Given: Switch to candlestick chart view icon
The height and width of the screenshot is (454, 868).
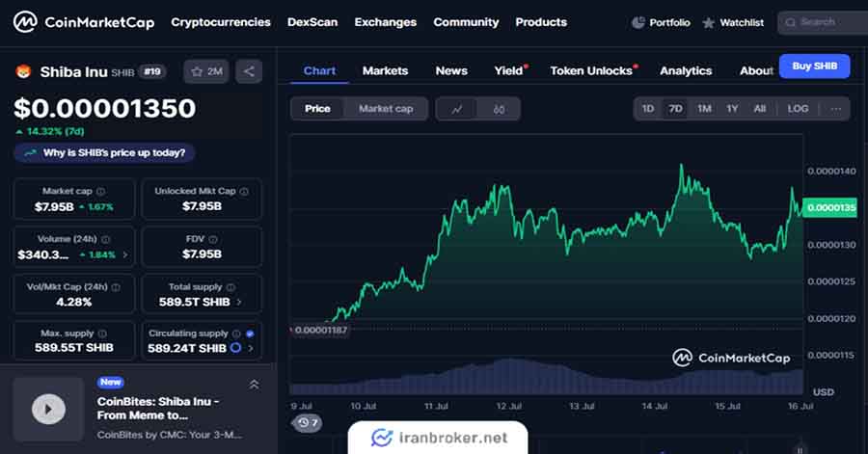Looking at the screenshot, I should click(x=499, y=109).
